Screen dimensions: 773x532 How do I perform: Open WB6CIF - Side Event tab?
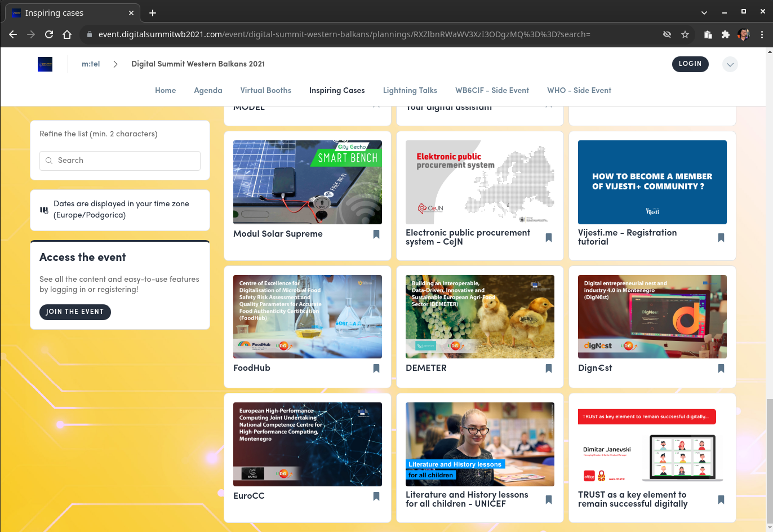[x=492, y=90]
